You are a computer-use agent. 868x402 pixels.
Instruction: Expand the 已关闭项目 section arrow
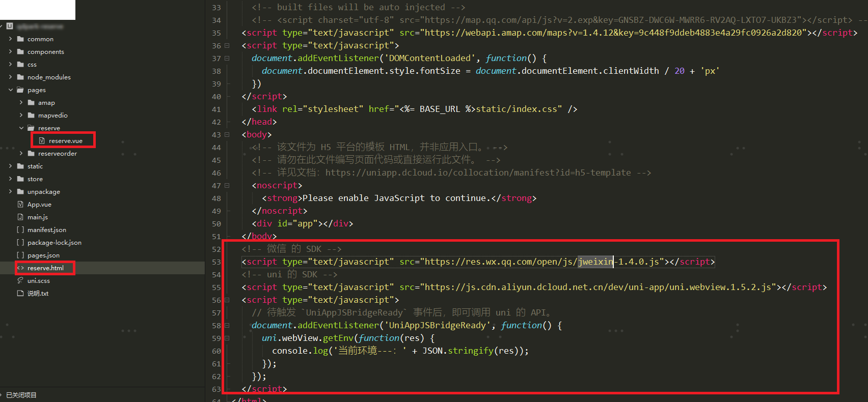pos(2,395)
